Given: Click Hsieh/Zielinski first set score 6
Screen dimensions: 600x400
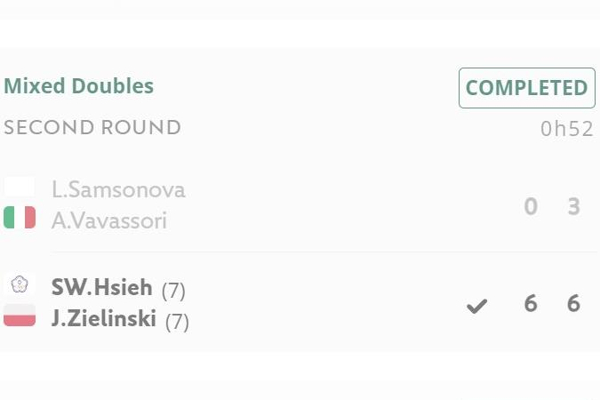Looking at the screenshot, I should point(531,304).
